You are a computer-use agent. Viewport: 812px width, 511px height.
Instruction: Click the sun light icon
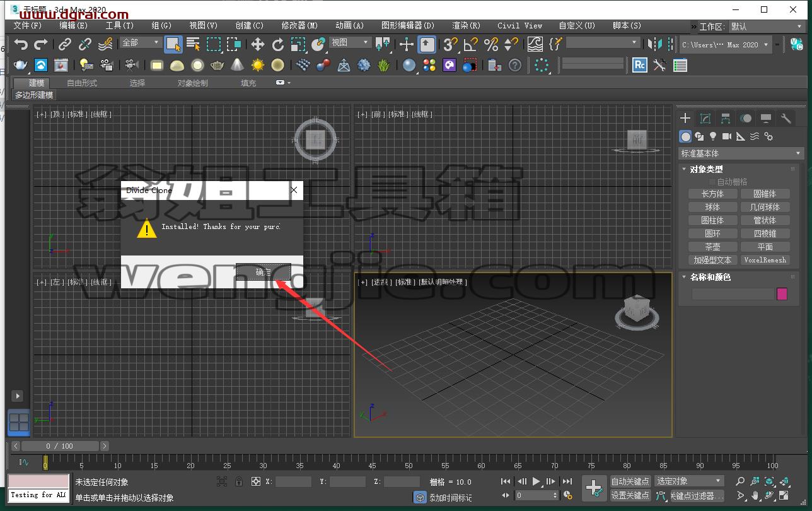(258, 65)
